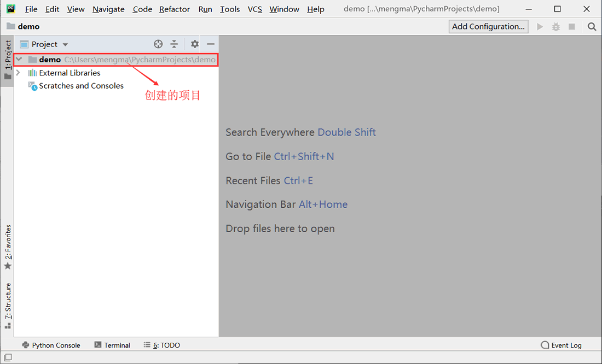Open Project panel settings gear
The width and height of the screenshot is (602, 364).
tap(195, 44)
